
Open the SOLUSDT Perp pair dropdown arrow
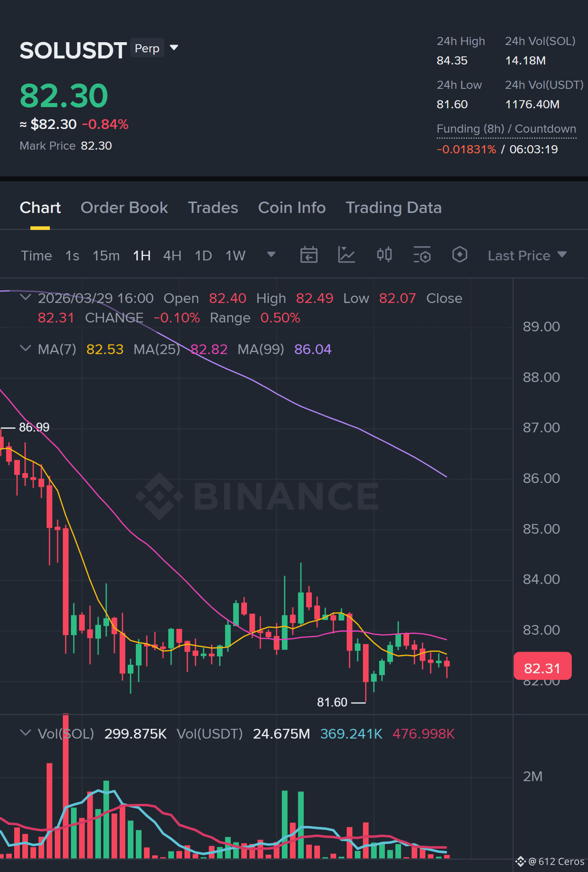[174, 48]
